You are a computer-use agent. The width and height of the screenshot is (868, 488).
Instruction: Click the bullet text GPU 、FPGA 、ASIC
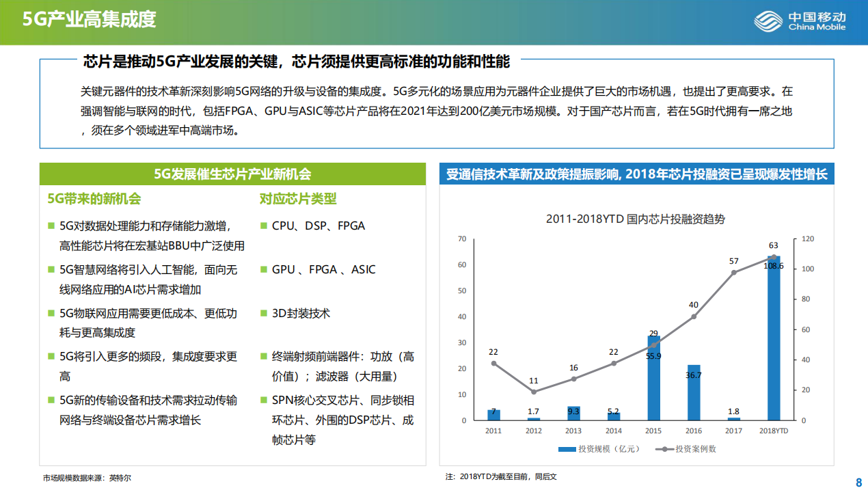[x=324, y=269]
